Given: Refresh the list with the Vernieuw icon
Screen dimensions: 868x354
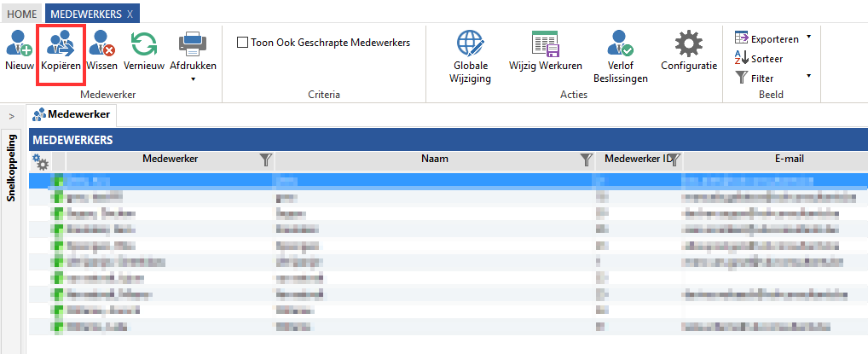Looking at the screenshot, I should 144,44.
